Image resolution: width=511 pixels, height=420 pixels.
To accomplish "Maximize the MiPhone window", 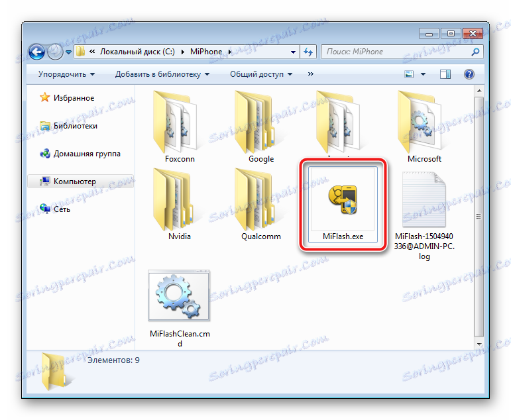I will pos(451,34).
